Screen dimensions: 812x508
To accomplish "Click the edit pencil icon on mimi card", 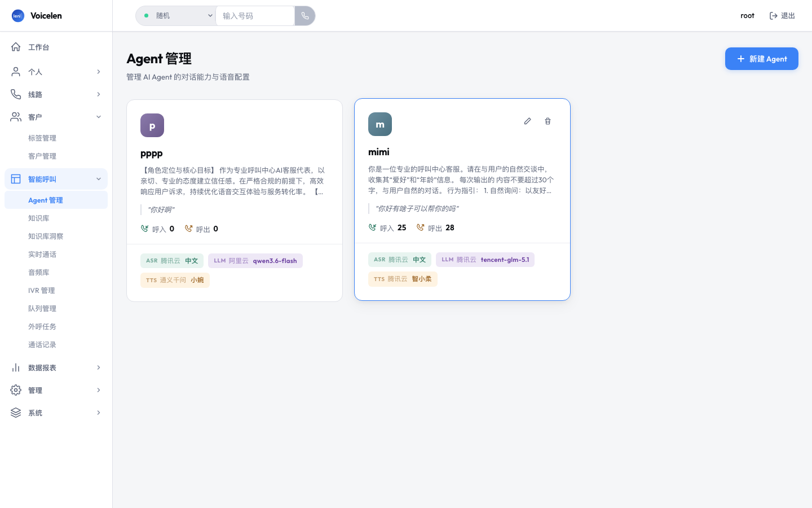I will coord(527,121).
